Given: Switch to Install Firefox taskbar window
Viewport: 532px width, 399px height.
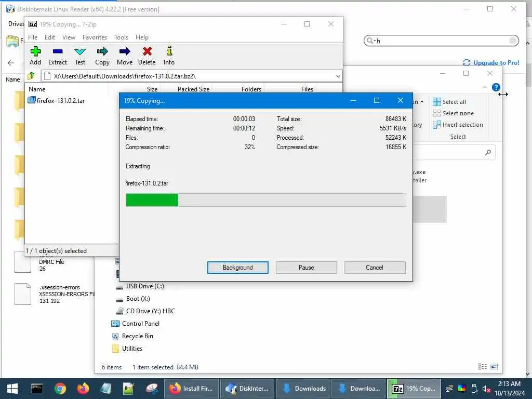Looking at the screenshot, I should tap(191, 389).
